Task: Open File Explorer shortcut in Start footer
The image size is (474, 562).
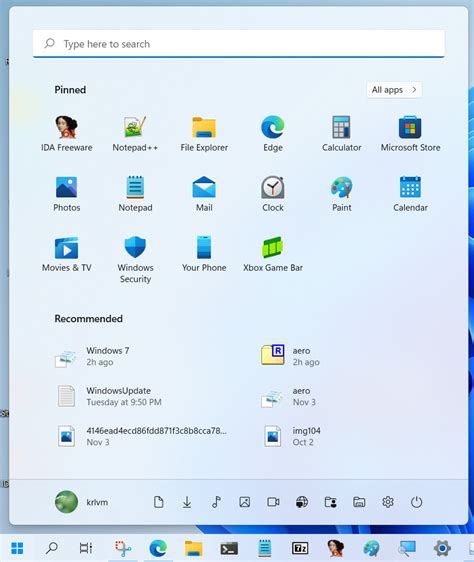Action: point(359,502)
